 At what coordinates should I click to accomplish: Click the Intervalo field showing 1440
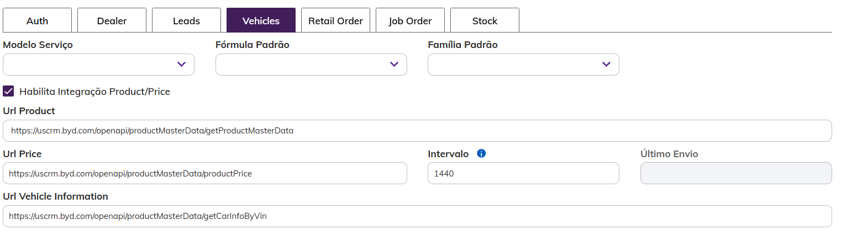point(523,173)
